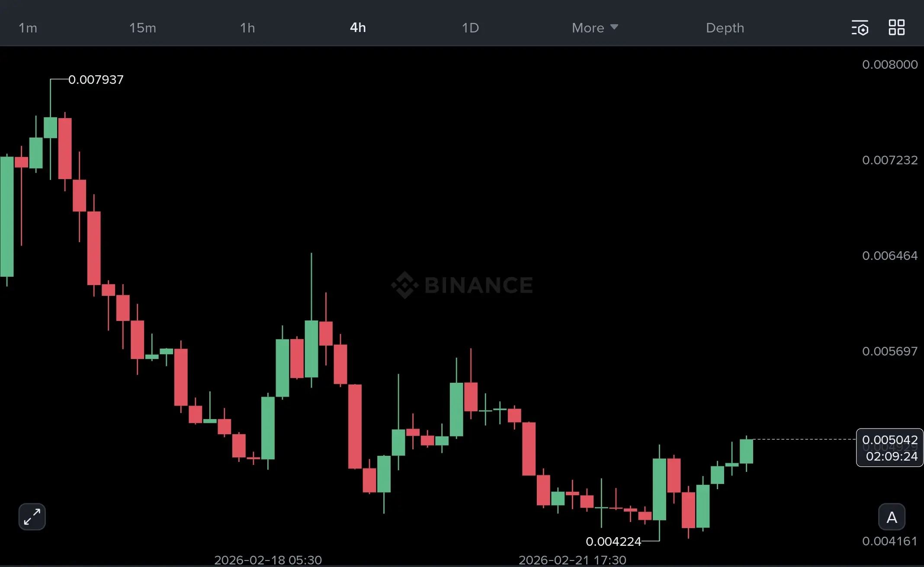Image resolution: width=924 pixels, height=567 pixels.
Task: Click the arrow next to More
Action: 614,27
